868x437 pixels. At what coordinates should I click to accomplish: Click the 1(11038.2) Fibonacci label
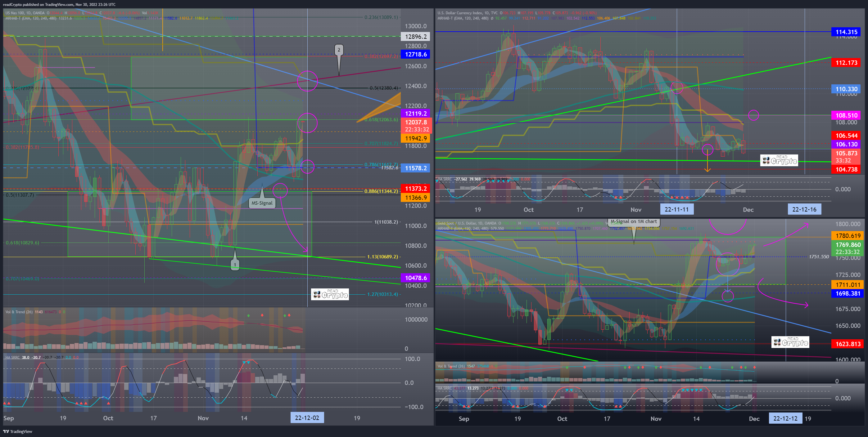pyautogui.click(x=386, y=222)
